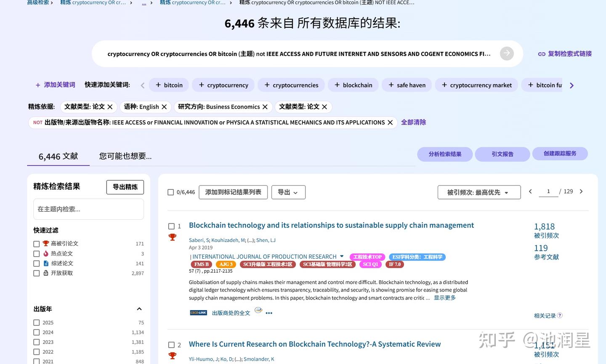This screenshot has height=364, width=606.
Task: Check the 开放获取 checkbox
Action: coord(36,273)
